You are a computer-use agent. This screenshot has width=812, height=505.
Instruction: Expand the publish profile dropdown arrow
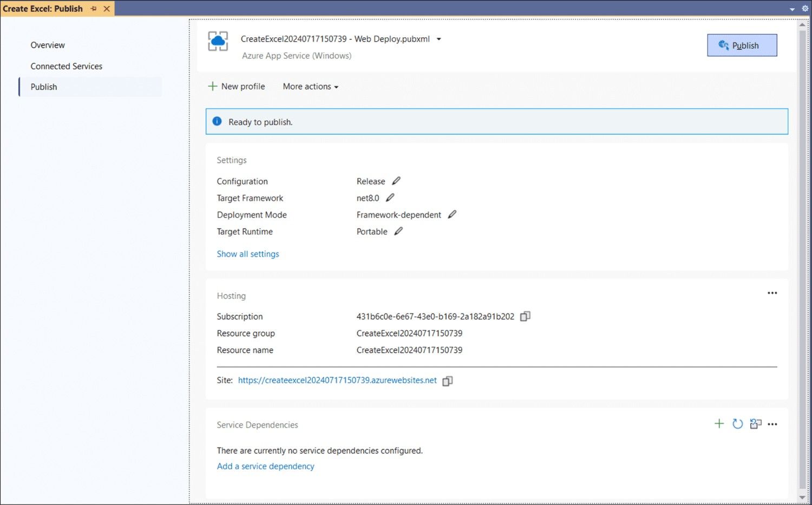tap(439, 39)
